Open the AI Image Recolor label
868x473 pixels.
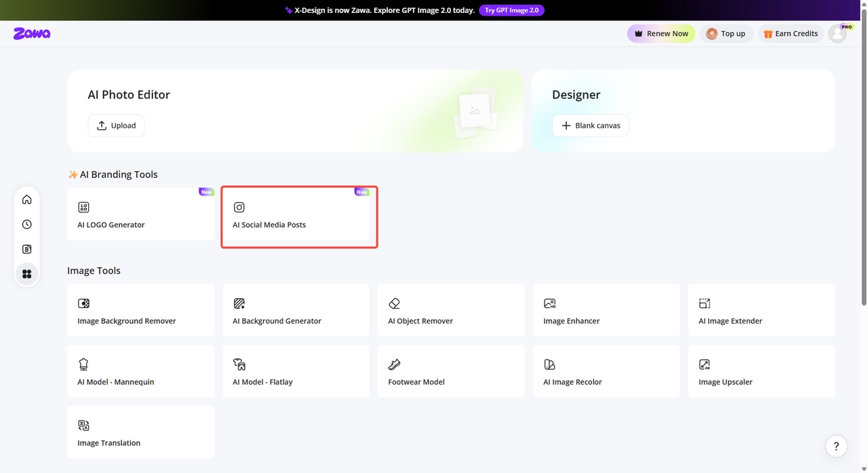[x=572, y=382]
